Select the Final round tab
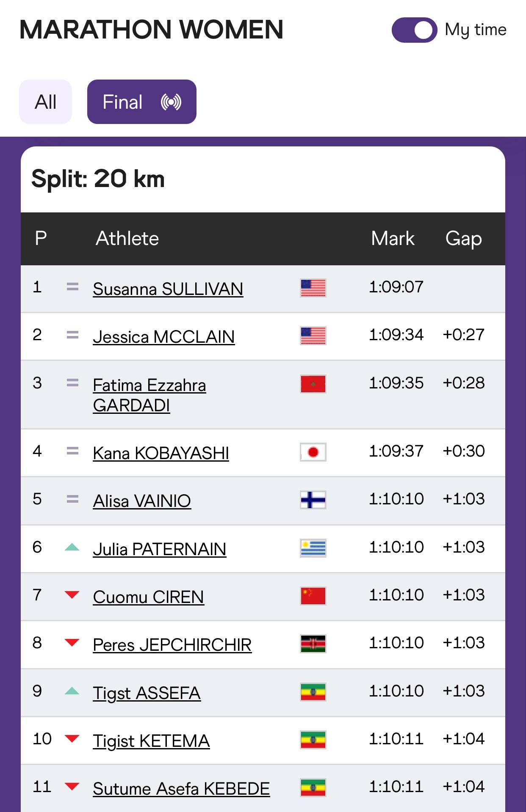Screen dimensions: 526x812 [142, 102]
